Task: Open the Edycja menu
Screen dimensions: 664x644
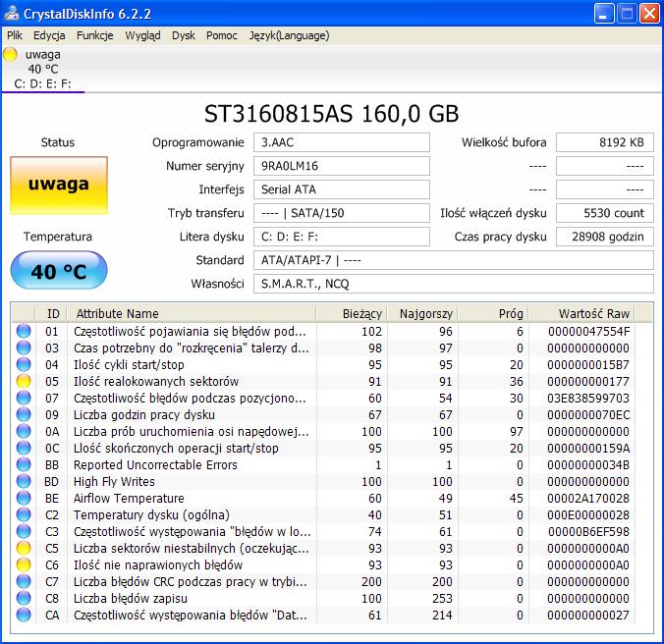Action: 49,35
